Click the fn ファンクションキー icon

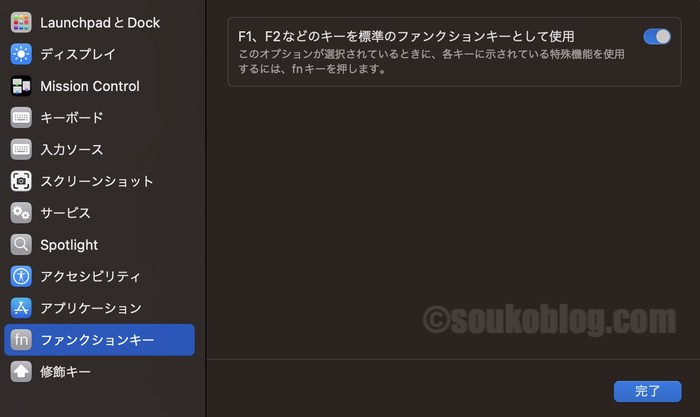click(x=21, y=340)
